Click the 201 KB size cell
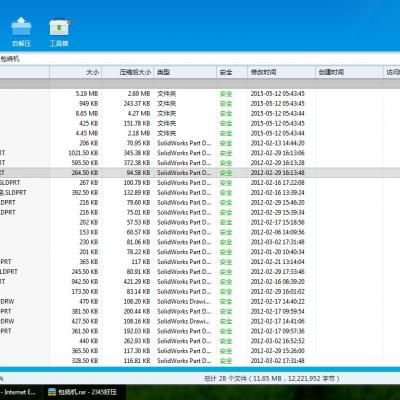Viewport: 400px width, 400px height. click(x=89, y=252)
